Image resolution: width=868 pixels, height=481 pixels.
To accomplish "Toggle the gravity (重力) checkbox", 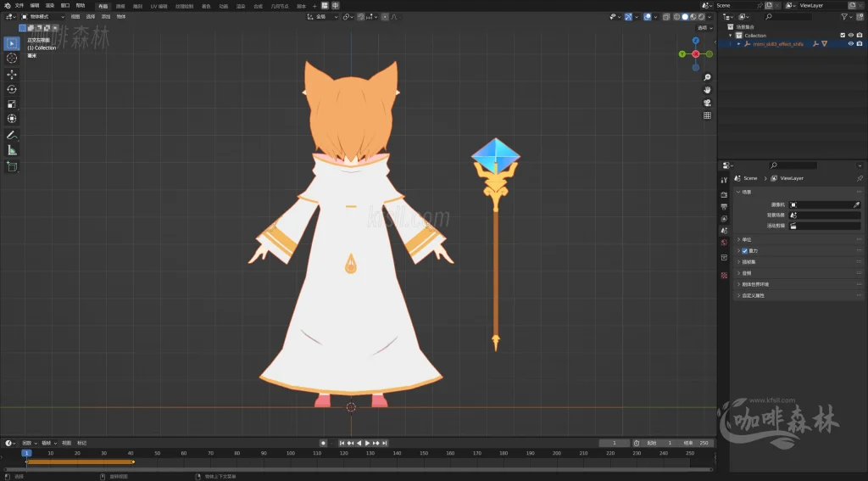I will click(744, 251).
